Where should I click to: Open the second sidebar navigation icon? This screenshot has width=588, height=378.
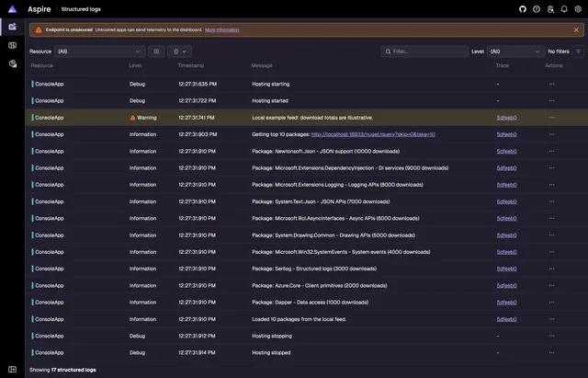tap(12, 45)
